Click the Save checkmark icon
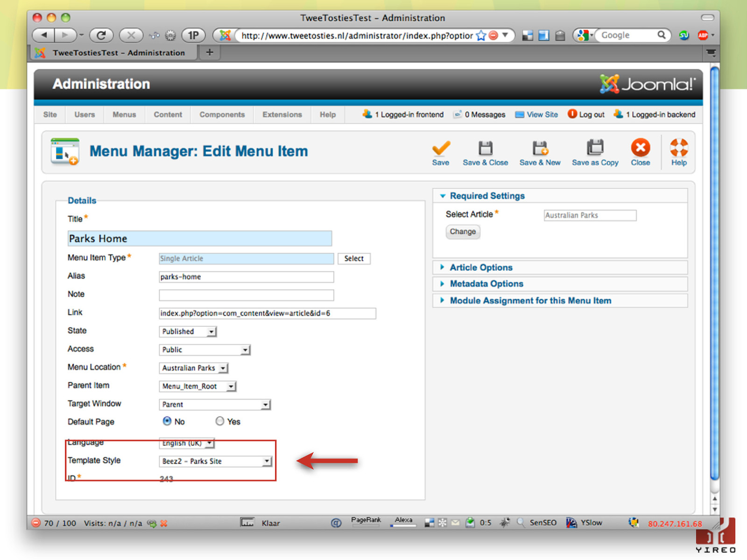747x560 pixels. pos(441,148)
